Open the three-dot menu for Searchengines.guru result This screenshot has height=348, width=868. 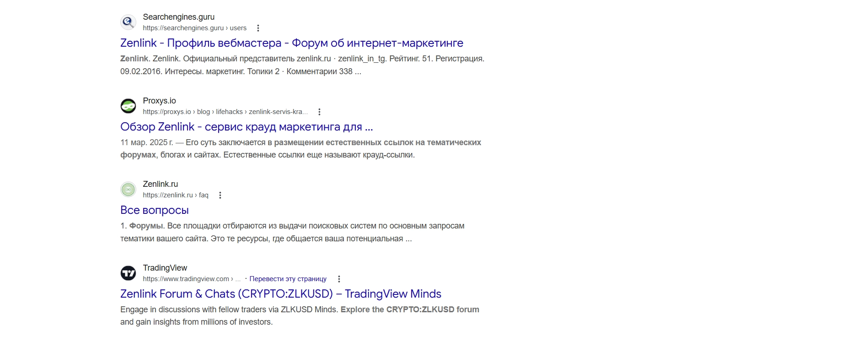pos(258,28)
